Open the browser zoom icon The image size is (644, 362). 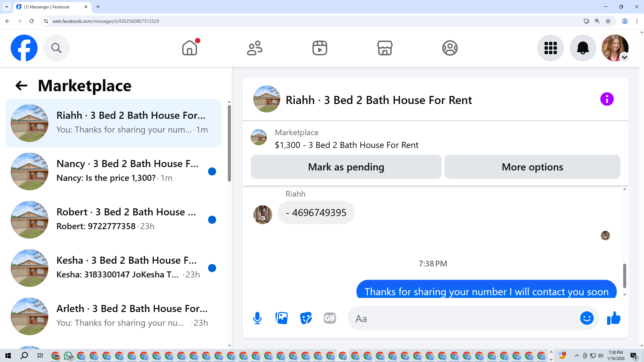(597, 21)
